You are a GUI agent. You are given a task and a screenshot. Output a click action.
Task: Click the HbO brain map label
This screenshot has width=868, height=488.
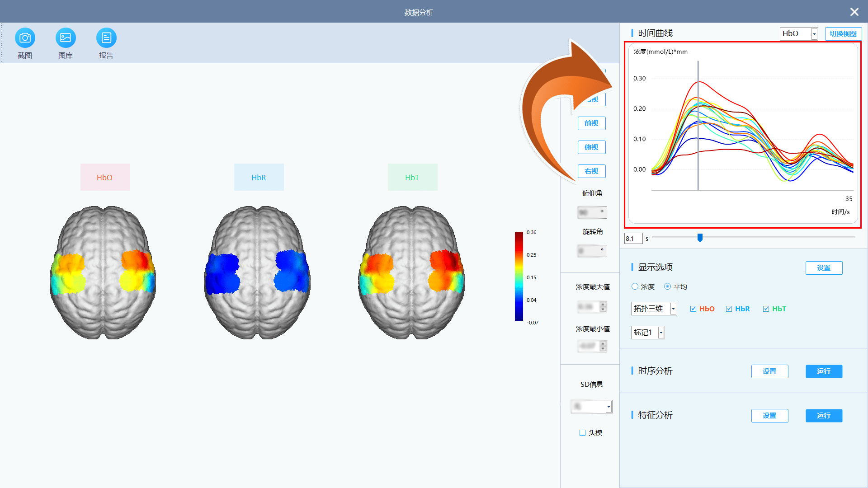tap(105, 178)
